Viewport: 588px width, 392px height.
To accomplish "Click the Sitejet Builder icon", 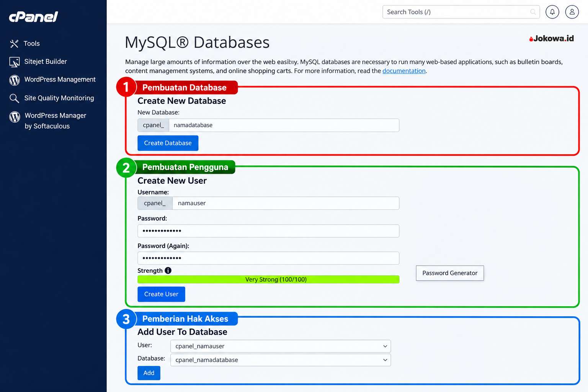I will pyautogui.click(x=15, y=62).
